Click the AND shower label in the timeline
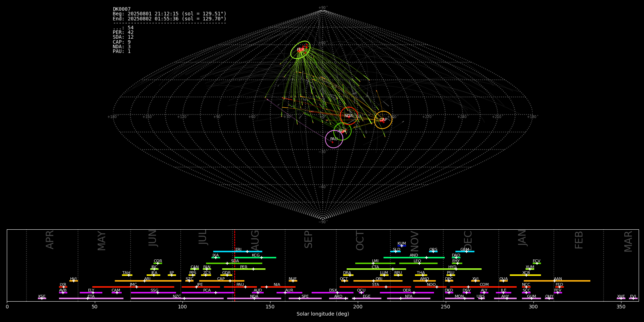Screen dimensions: 644x322 pyautogui.click(x=414, y=255)
